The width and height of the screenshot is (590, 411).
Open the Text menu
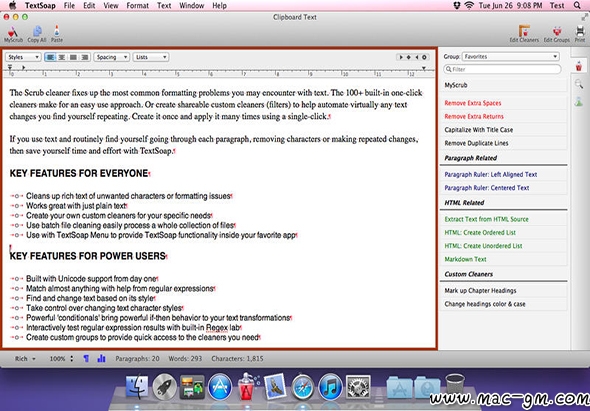[x=164, y=6]
